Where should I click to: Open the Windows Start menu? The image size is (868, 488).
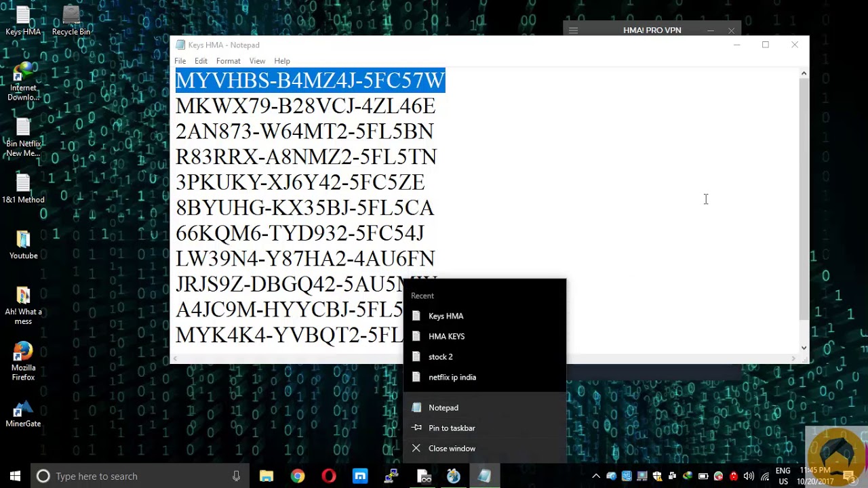pyautogui.click(x=15, y=476)
